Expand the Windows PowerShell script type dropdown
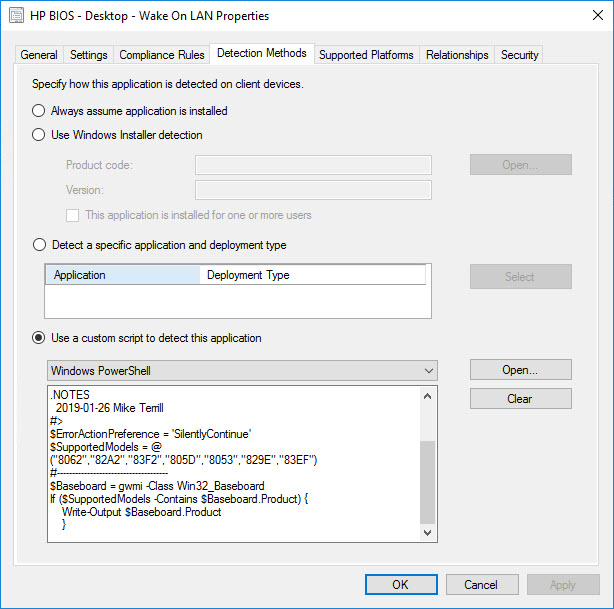 click(427, 371)
